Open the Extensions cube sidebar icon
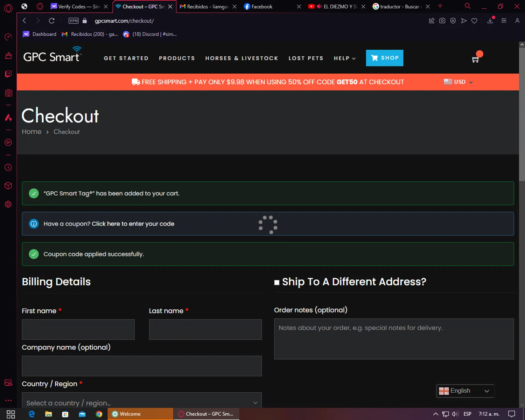Viewport: 525px width, 420px height. (8, 185)
